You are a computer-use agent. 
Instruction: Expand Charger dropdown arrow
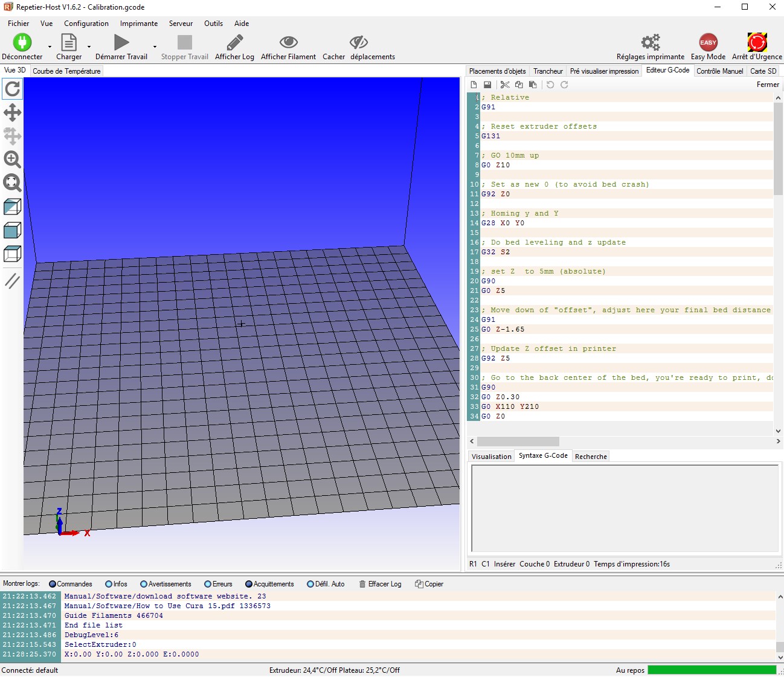(89, 47)
